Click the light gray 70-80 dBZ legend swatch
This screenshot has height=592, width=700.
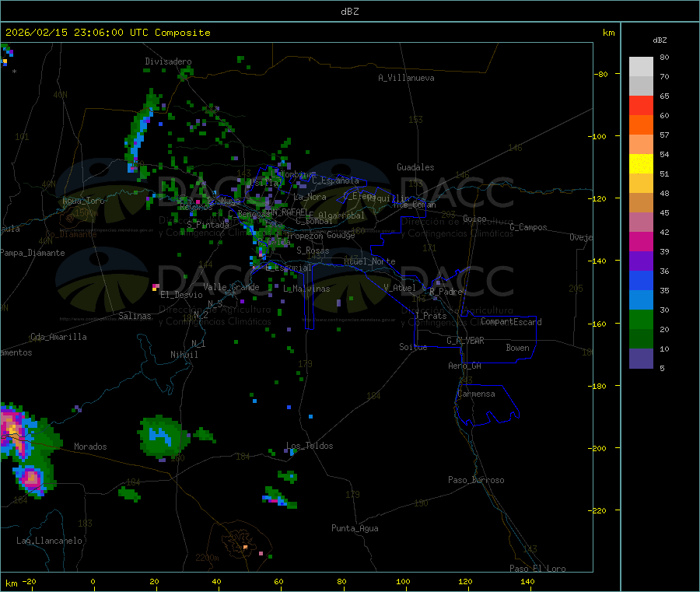click(x=641, y=67)
